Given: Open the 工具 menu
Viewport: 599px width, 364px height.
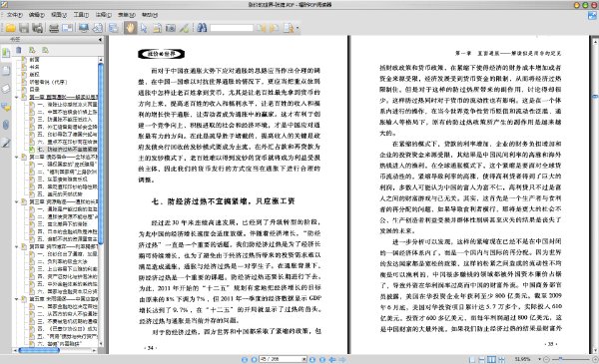Looking at the screenshot, I should click(x=81, y=15).
